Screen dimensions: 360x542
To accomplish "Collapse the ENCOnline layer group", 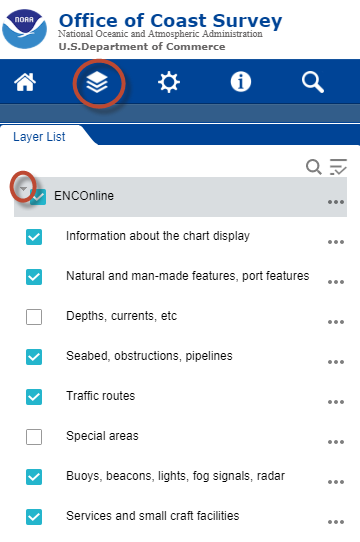I will (23, 189).
